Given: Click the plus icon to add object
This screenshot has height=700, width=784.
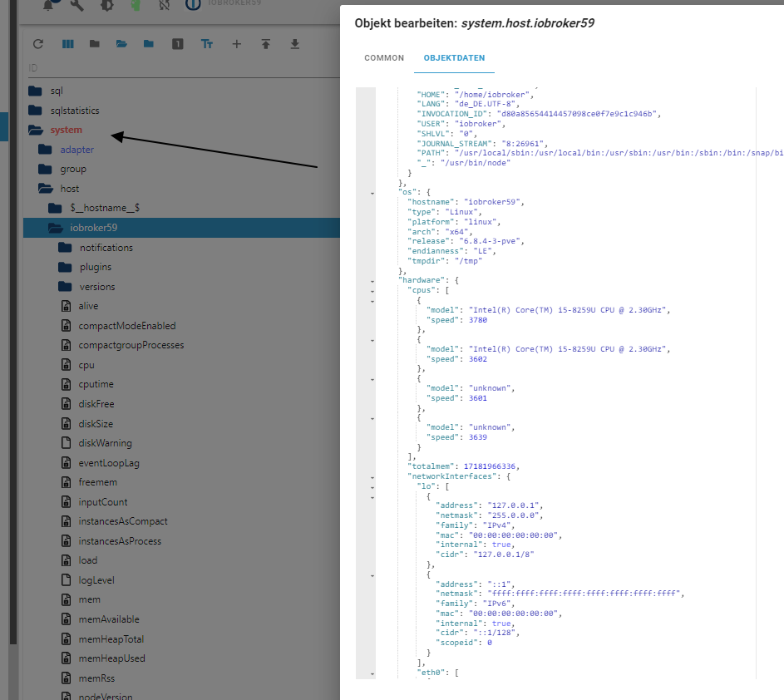Looking at the screenshot, I should tap(236, 44).
